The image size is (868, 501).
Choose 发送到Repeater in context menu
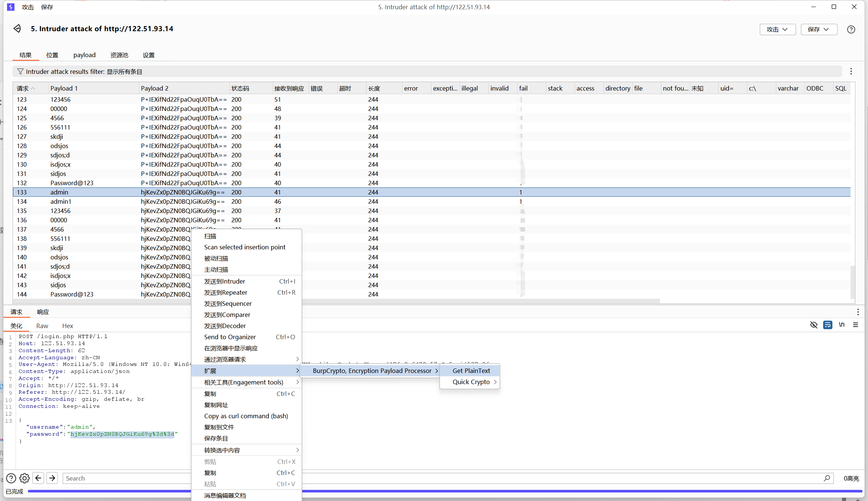coord(247,292)
